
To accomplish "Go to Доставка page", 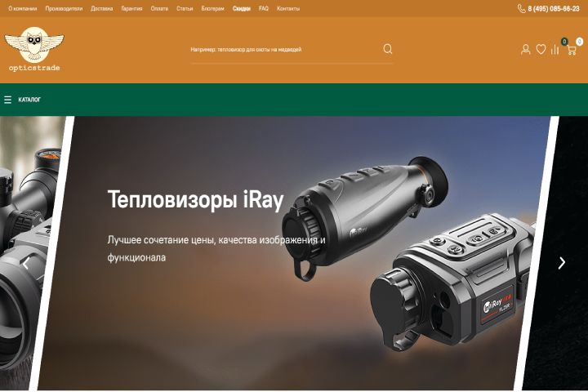I will tap(101, 8).
